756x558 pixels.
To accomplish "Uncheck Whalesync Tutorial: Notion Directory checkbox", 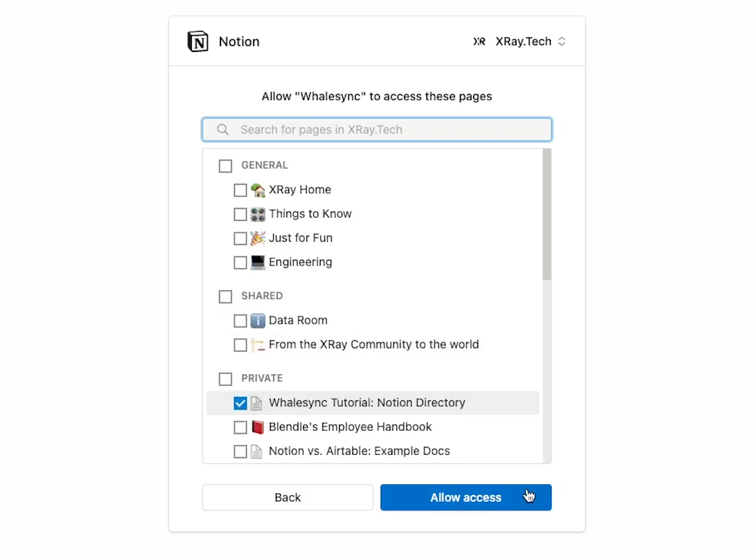I will click(240, 403).
